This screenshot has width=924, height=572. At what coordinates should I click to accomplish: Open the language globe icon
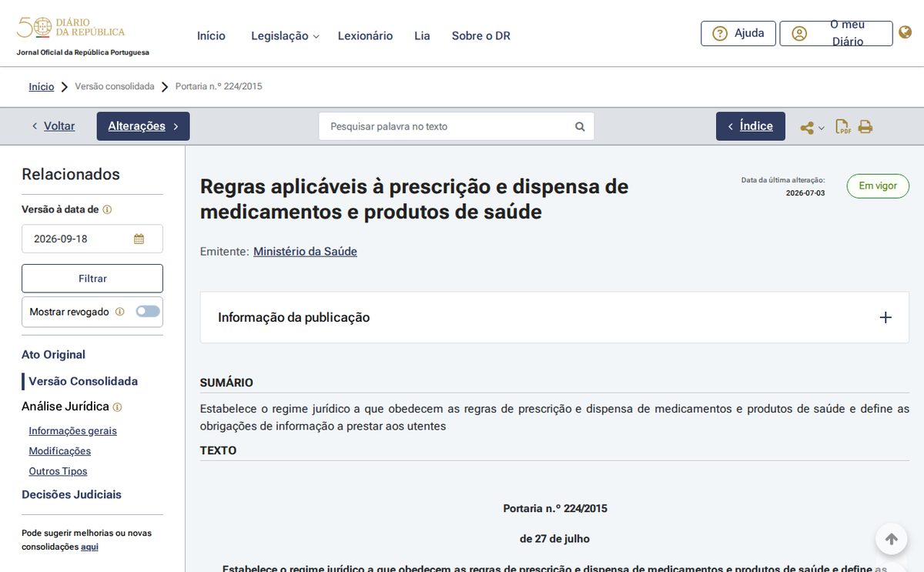[906, 33]
